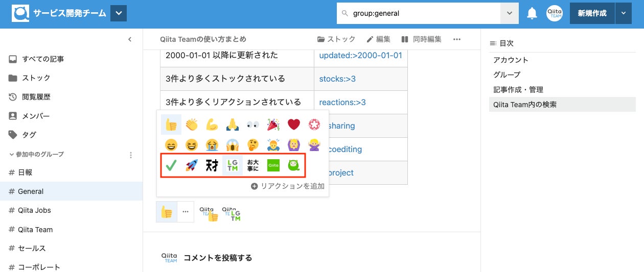The image size is (644, 272).
Task: Click updated:>2000-01-01 link
Action: coord(360,55)
